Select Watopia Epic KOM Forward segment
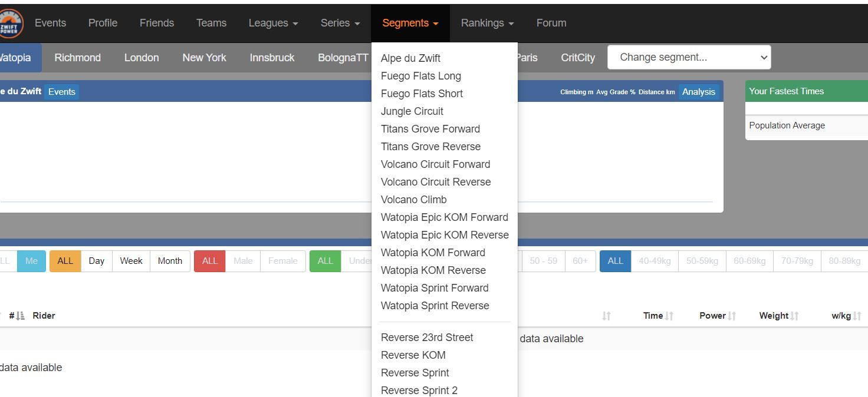 coord(444,217)
